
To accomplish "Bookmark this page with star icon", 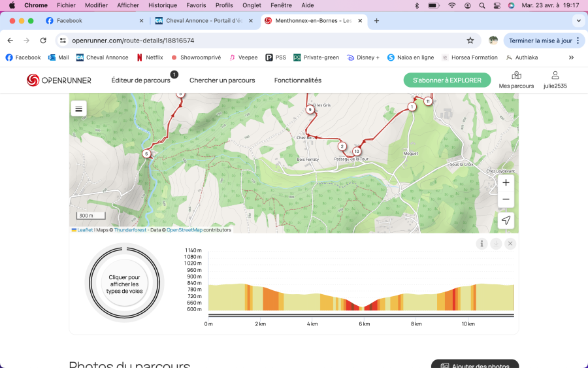I will pos(470,41).
